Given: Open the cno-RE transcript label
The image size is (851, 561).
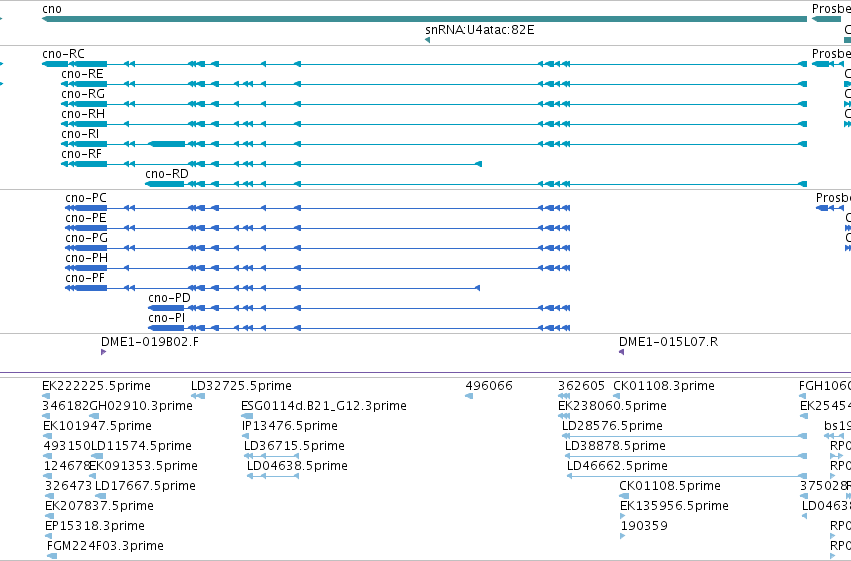Looking at the screenshot, I should point(82,74).
